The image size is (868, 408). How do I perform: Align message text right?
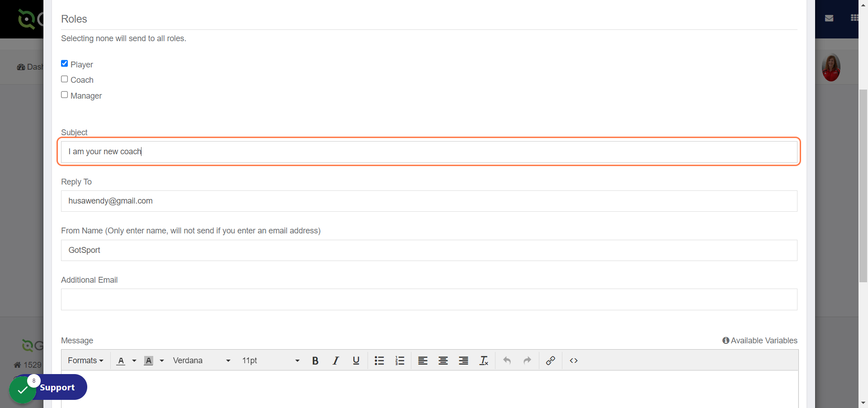click(x=463, y=361)
